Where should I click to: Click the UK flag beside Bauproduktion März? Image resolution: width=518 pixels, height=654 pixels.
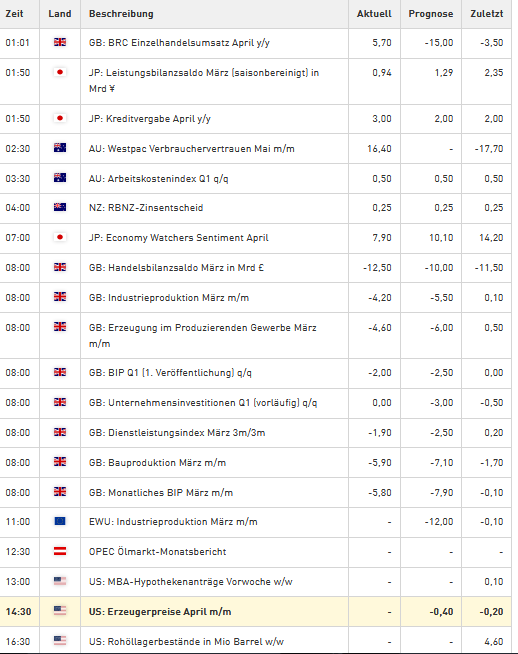click(60, 461)
